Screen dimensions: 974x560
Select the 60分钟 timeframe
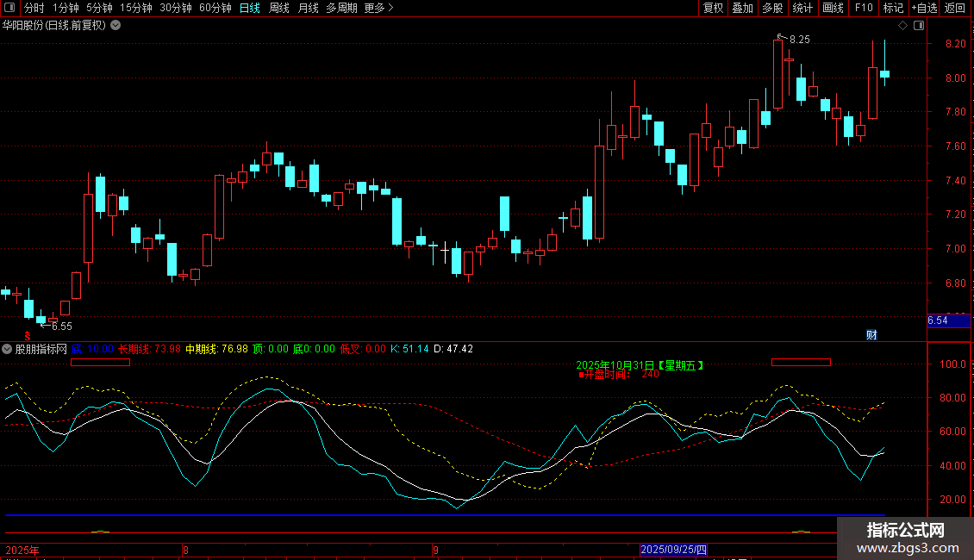tap(215, 8)
